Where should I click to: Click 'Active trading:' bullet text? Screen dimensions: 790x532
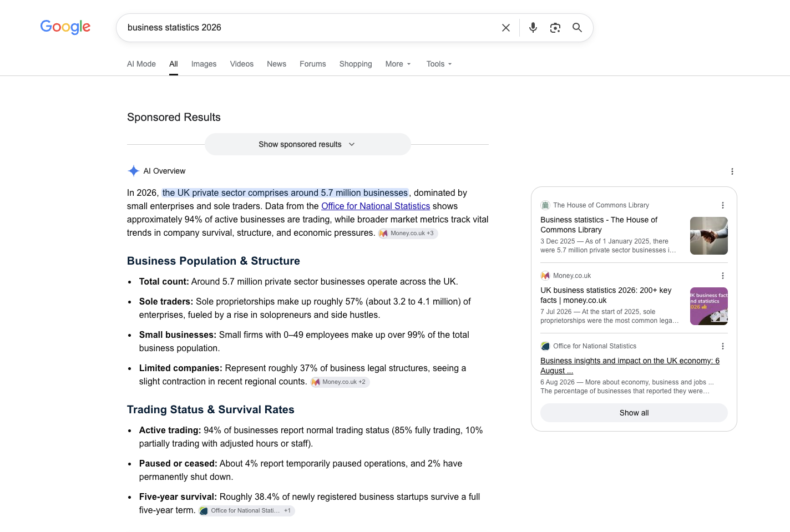(x=170, y=430)
